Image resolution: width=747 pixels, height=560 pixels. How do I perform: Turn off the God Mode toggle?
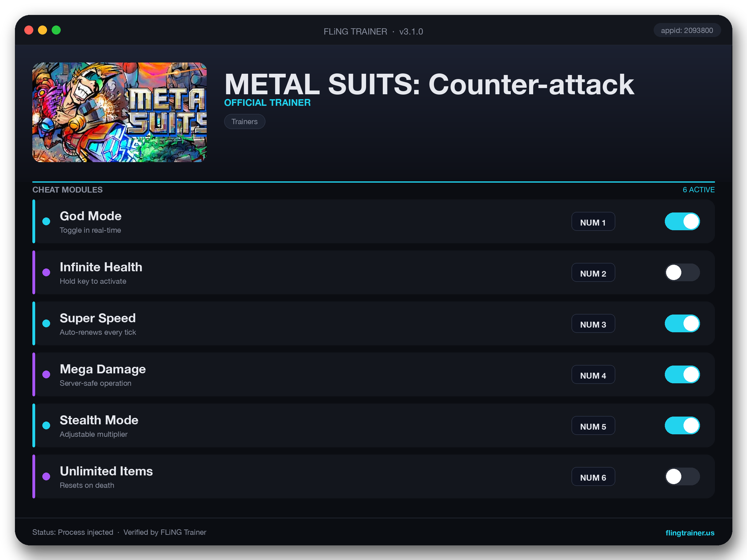pyautogui.click(x=682, y=222)
